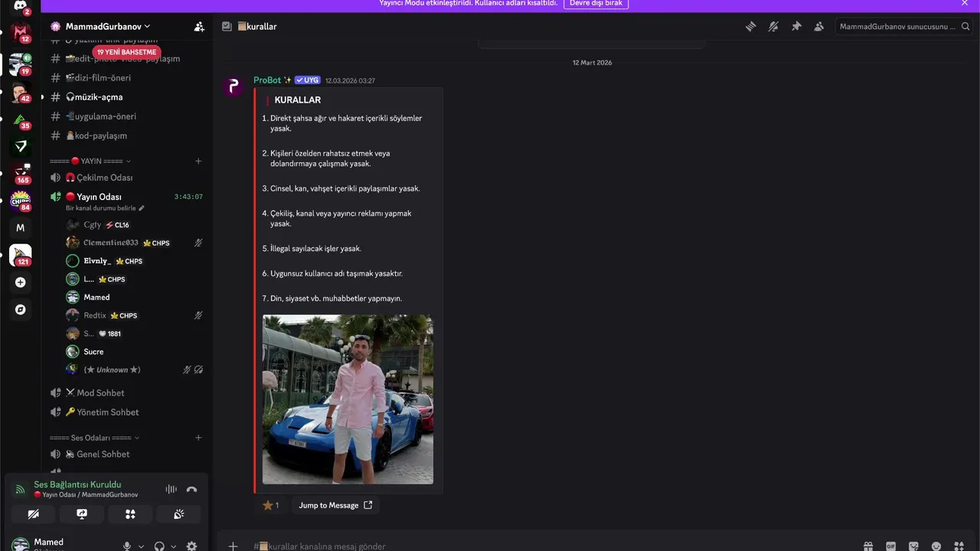The image size is (980, 551).
Task: Show the member list icon
Action: click(x=818, y=26)
